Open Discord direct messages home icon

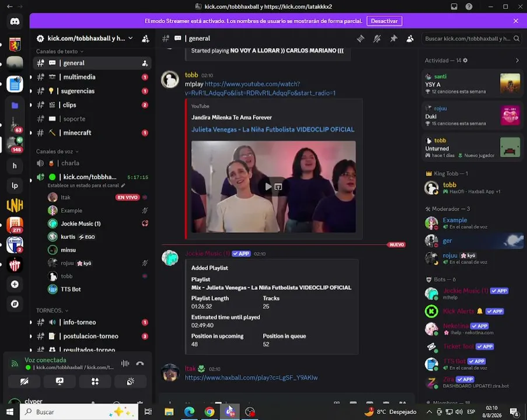pyautogui.click(x=15, y=22)
